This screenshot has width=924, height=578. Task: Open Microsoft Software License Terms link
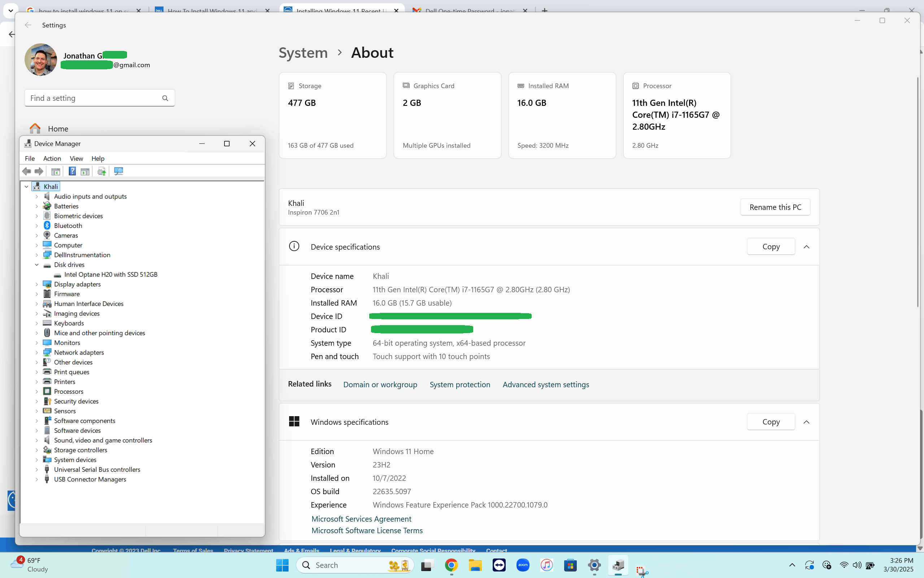pyautogui.click(x=367, y=531)
